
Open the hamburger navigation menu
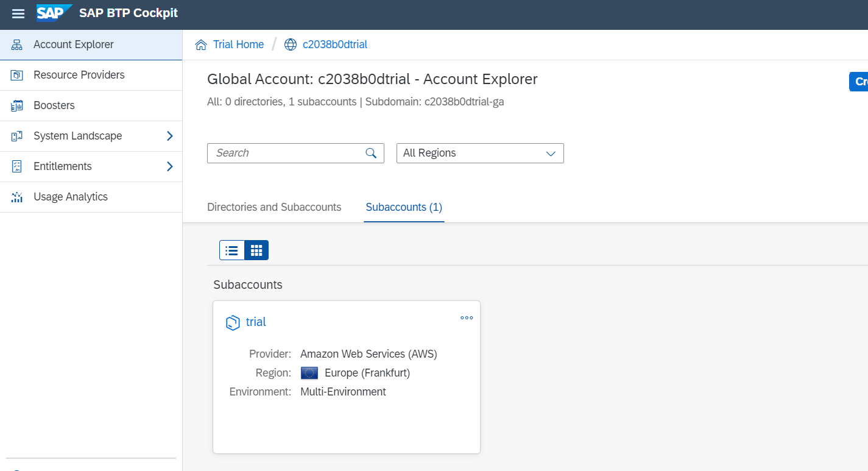click(x=18, y=13)
